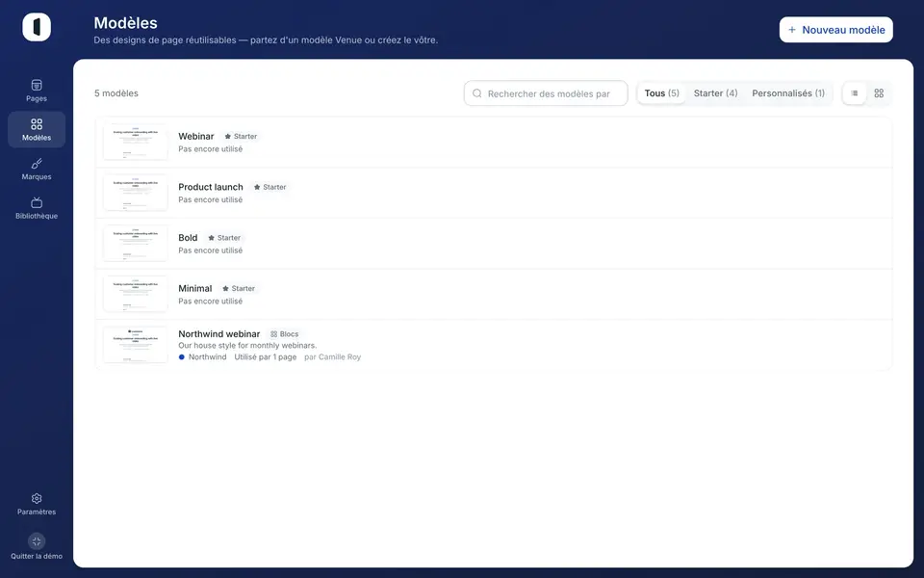
Task: Switch to list view
Action: pos(855,93)
